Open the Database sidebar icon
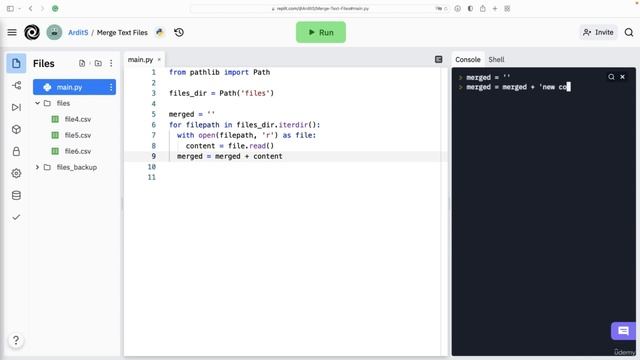 (x=16, y=196)
